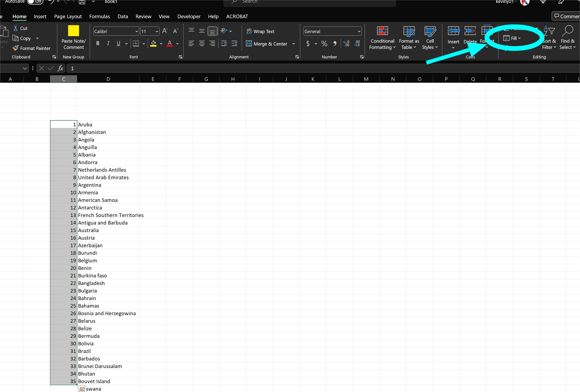Open the Calibri font name dropdown
This screenshot has height=392, width=580.
pyautogui.click(x=136, y=31)
